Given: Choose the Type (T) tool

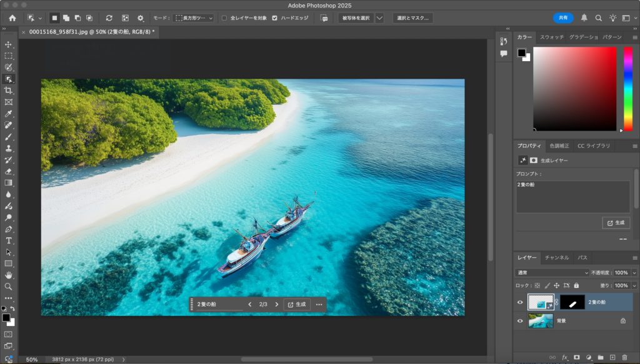Looking at the screenshot, I should point(9,240).
